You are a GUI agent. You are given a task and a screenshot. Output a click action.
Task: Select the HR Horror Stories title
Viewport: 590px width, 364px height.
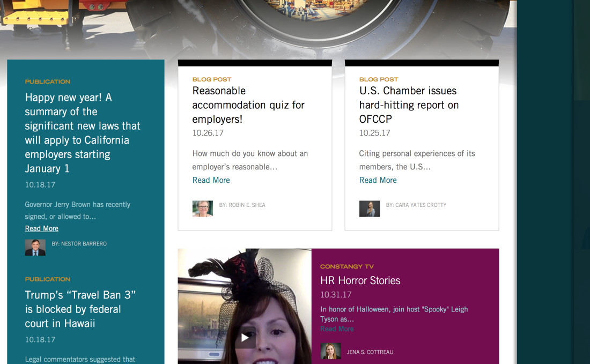360,280
